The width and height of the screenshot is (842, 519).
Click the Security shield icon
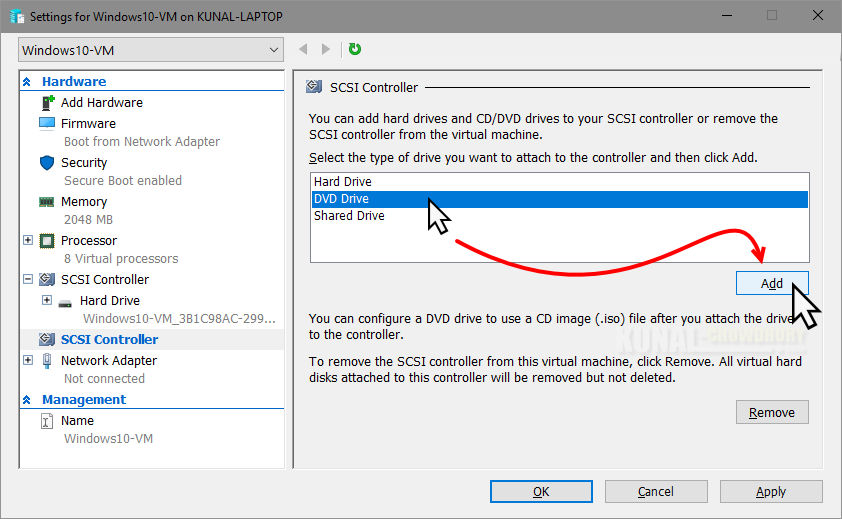pos(47,162)
